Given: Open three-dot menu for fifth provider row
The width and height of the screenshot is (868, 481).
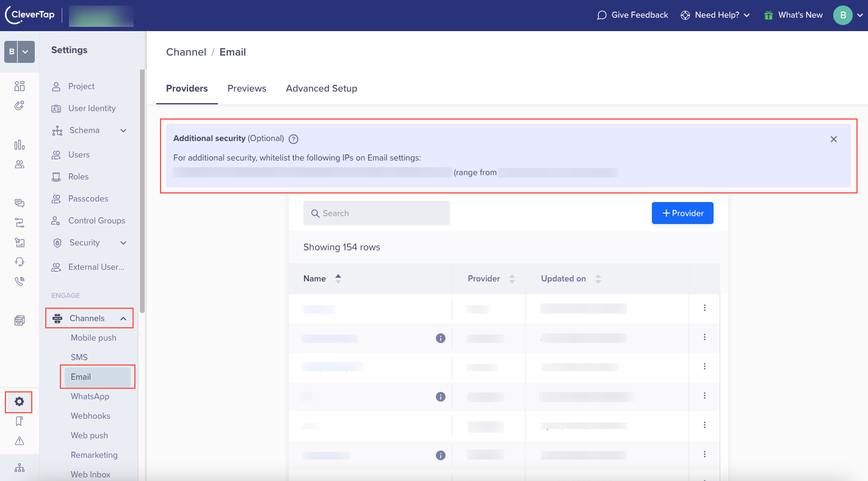Looking at the screenshot, I should point(704,425).
